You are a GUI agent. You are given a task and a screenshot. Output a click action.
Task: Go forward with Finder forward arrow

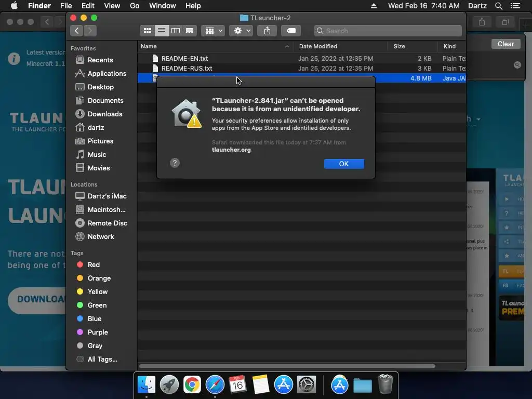coord(90,31)
